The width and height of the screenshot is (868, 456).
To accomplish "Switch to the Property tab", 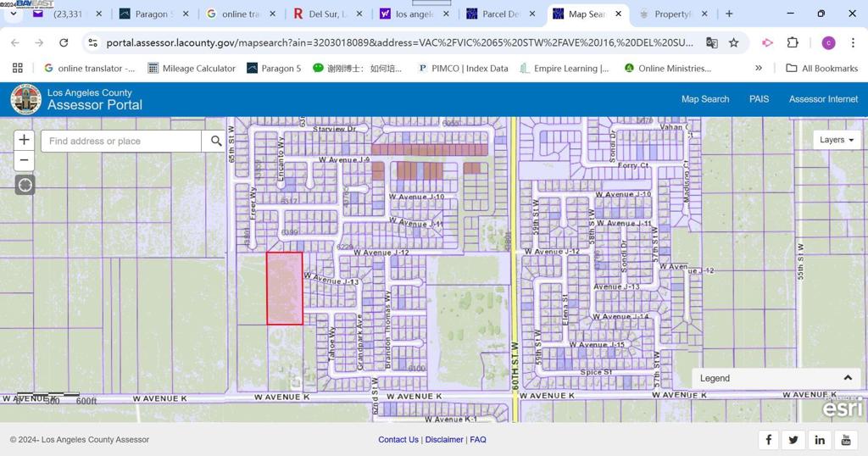I will [673, 14].
